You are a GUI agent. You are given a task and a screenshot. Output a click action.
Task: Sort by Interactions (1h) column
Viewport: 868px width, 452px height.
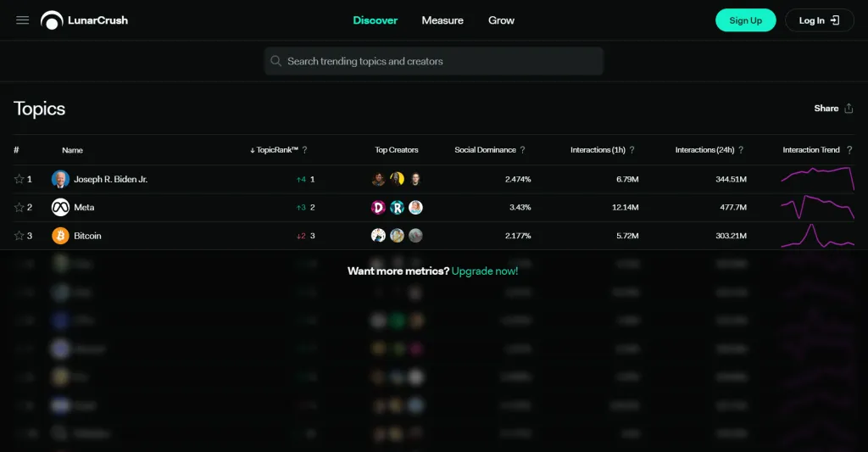click(598, 150)
